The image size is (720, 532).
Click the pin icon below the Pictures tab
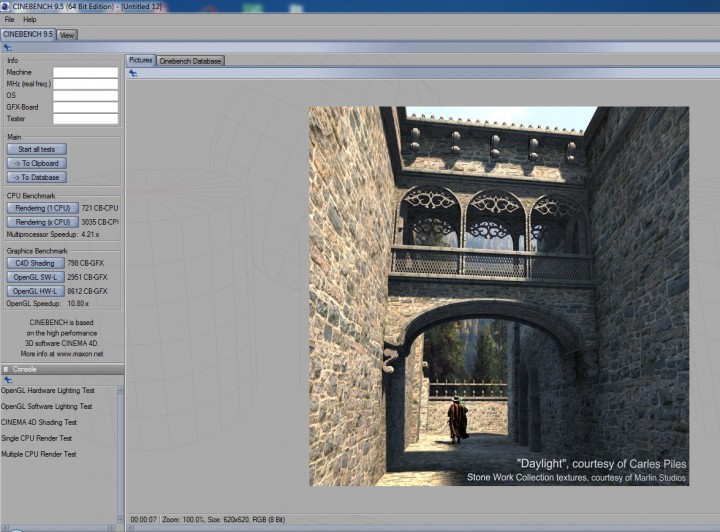pyautogui.click(x=133, y=73)
